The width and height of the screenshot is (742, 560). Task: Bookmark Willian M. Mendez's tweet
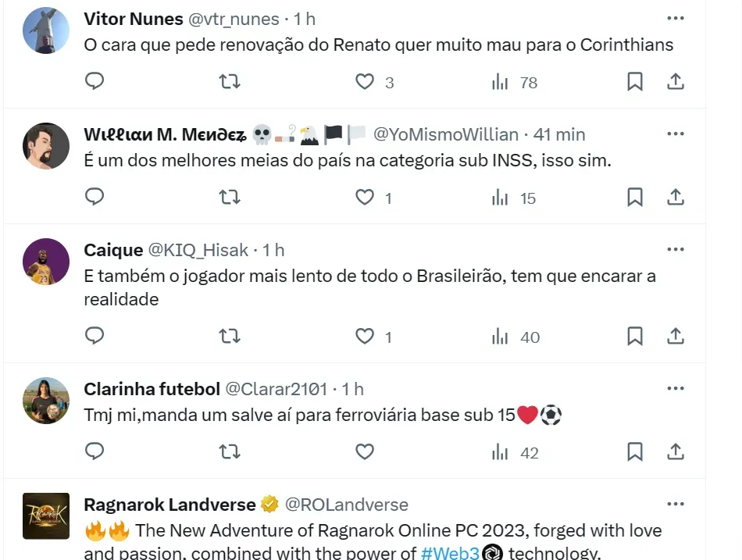[x=635, y=197]
